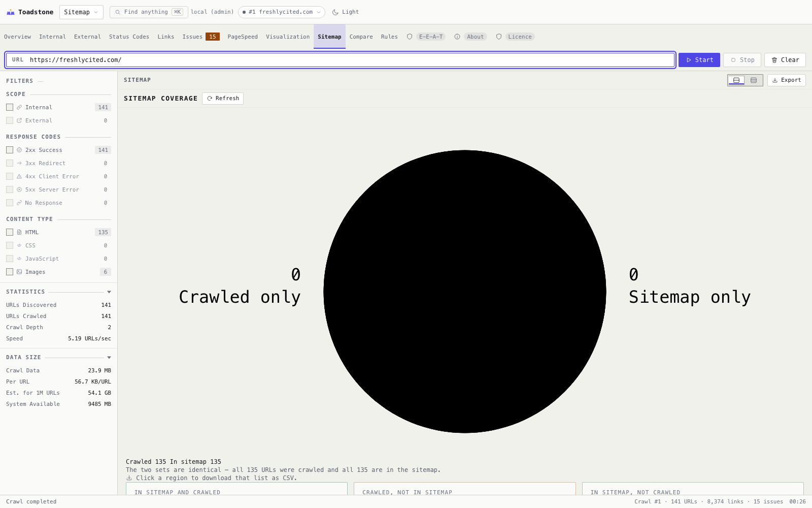Open the #1 freshlycited.com crawl dropdown

pos(282,12)
